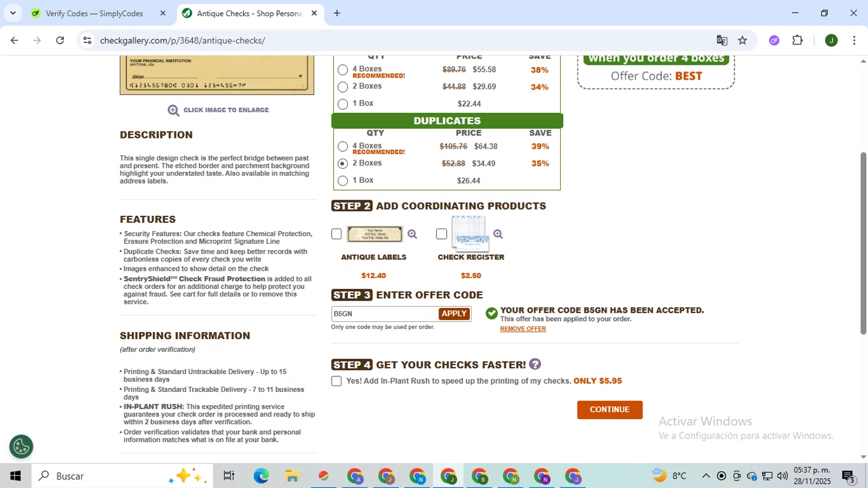Image resolution: width=868 pixels, height=488 pixels.
Task: Select 2 Boxes duplicates at $34.49
Action: click(x=343, y=164)
